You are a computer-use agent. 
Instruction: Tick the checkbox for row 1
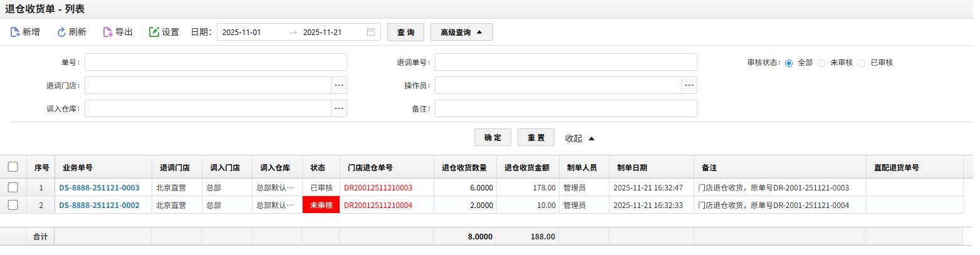click(x=13, y=187)
